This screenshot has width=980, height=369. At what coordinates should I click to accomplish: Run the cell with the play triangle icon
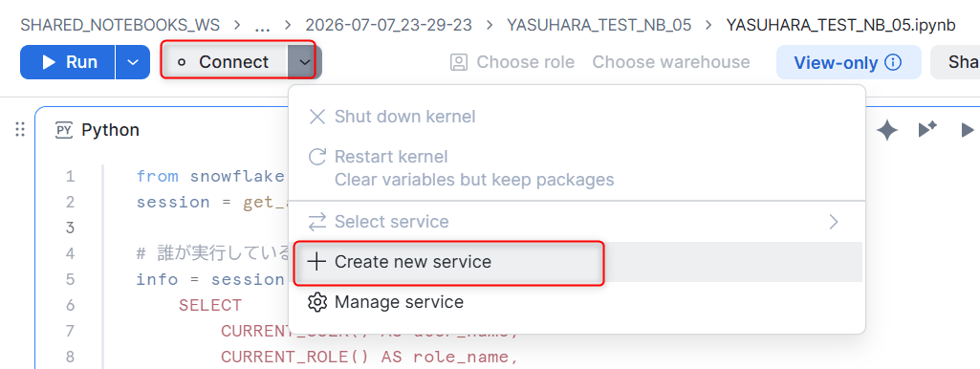pos(967,130)
